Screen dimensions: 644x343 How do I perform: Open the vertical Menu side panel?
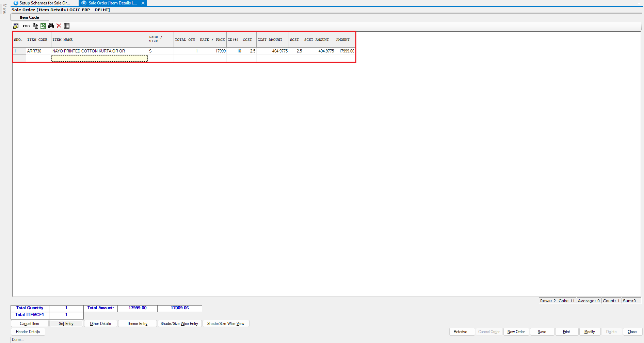(x=4, y=9)
